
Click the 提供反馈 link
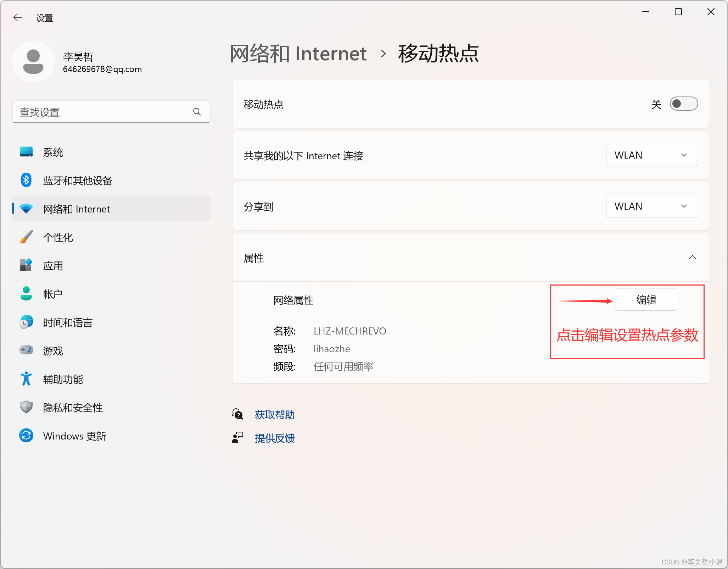tap(275, 438)
